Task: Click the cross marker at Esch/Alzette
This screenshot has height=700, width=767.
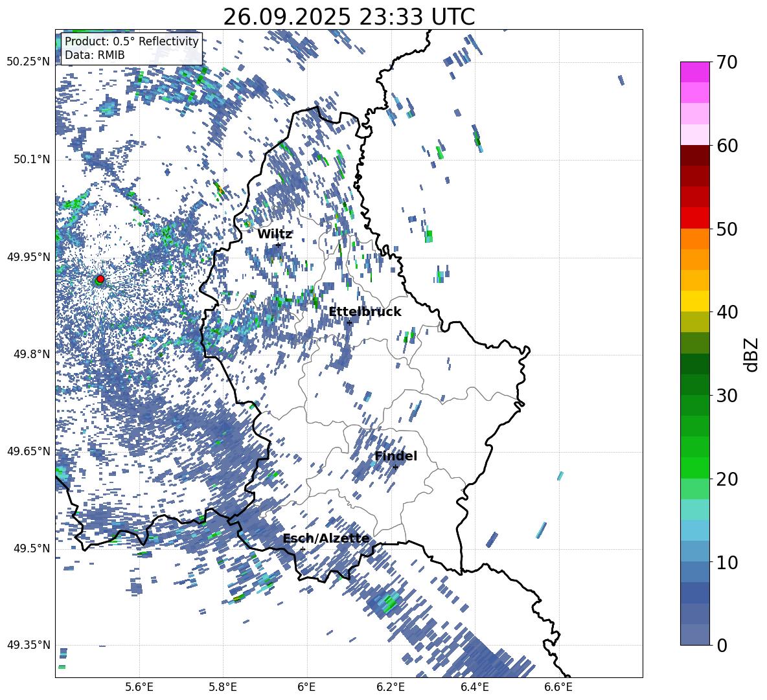Action: click(303, 549)
